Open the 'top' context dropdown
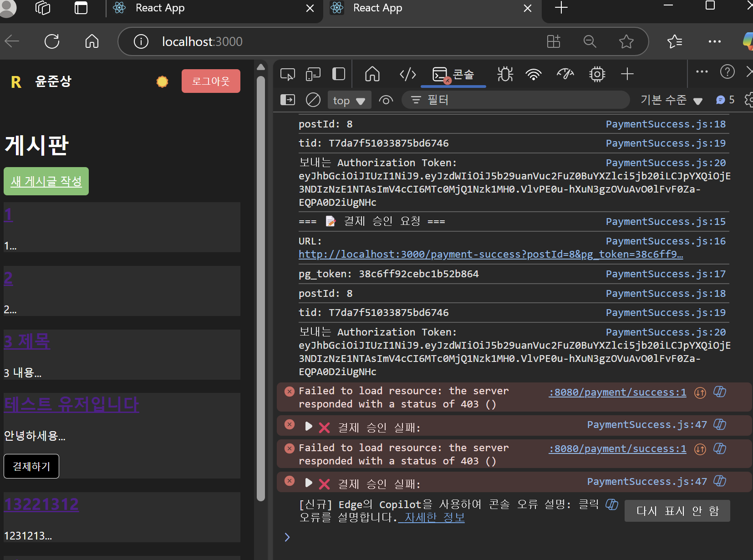This screenshot has height=560, width=753. (349, 100)
